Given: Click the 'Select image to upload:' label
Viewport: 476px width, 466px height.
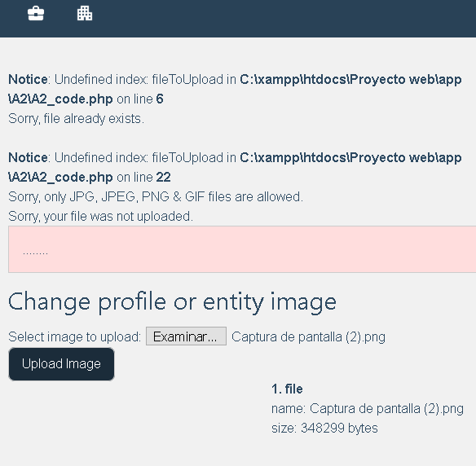Looking at the screenshot, I should coord(75,336).
